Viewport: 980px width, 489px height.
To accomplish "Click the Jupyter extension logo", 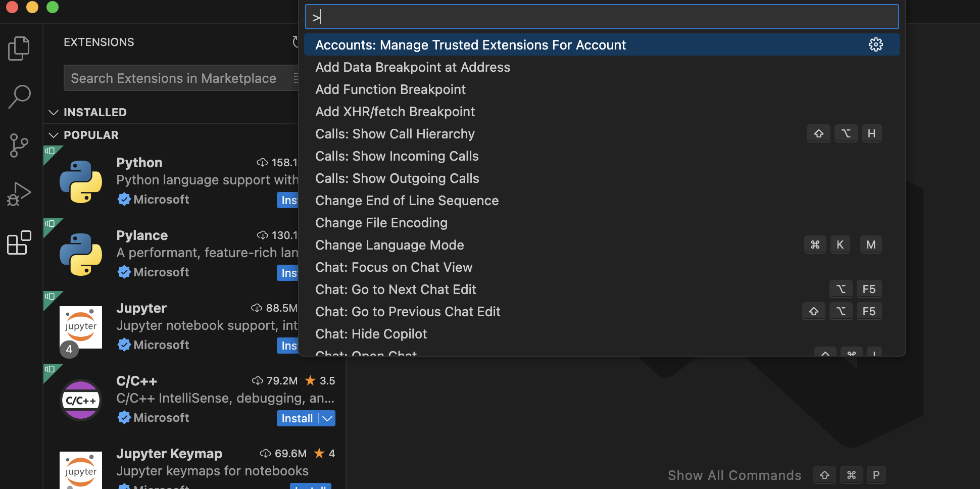I will 81,327.
